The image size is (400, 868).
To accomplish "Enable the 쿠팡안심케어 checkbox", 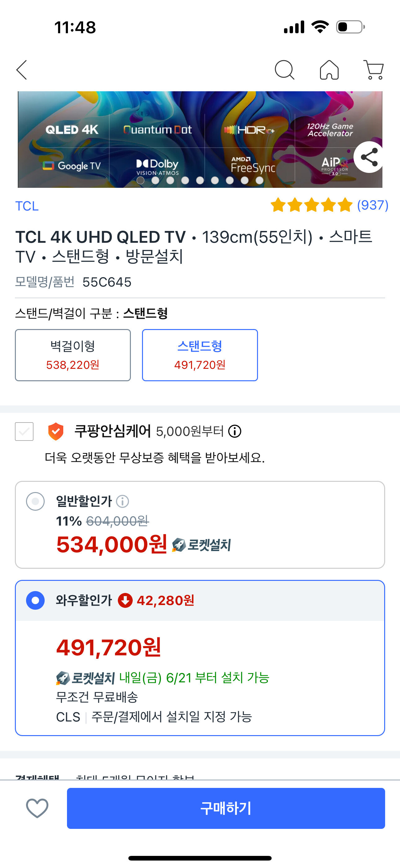I will click(24, 431).
